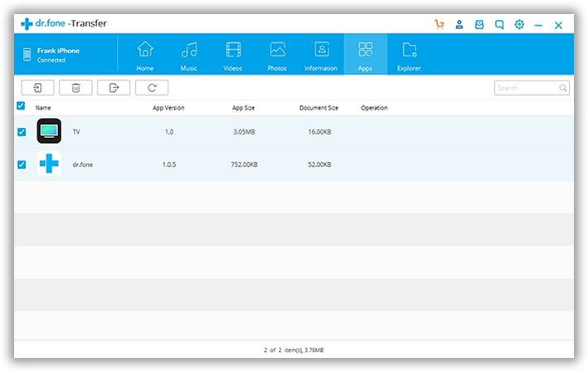588x372 pixels.
Task: Click the TV app icon
Action: tap(49, 131)
